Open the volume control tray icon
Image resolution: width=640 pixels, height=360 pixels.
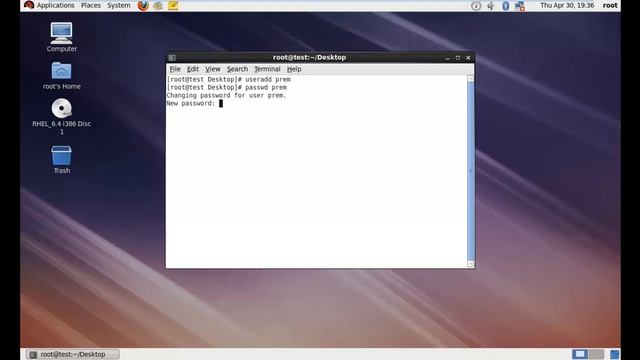click(x=491, y=6)
